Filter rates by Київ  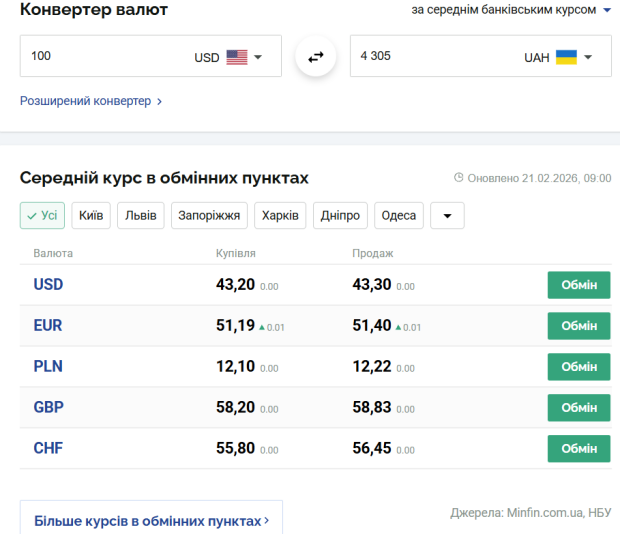(x=91, y=215)
